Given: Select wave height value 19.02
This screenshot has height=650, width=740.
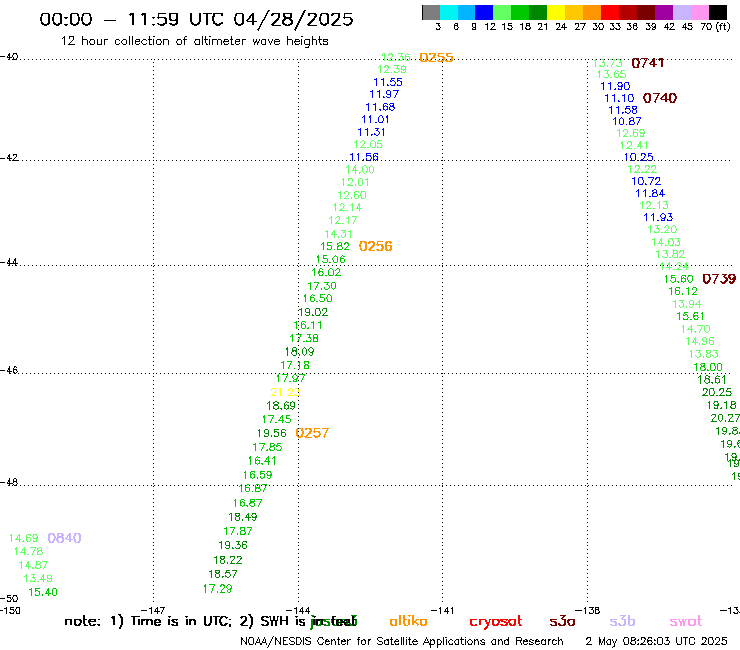Looking at the screenshot, I should click(313, 312).
